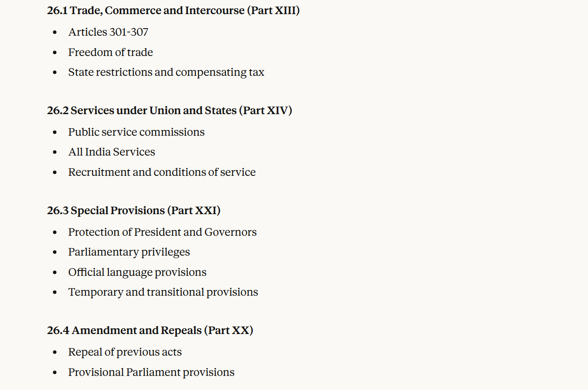This screenshot has width=588, height=390.
Task: Click 'Recruitment and conditions of service' text
Action: tap(162, 172)
